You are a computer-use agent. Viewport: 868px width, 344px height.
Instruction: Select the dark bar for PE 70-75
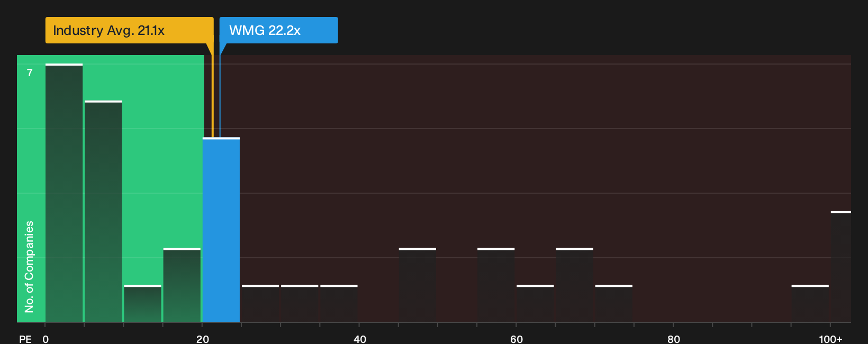pyautogui.click(x=614, y=304)
